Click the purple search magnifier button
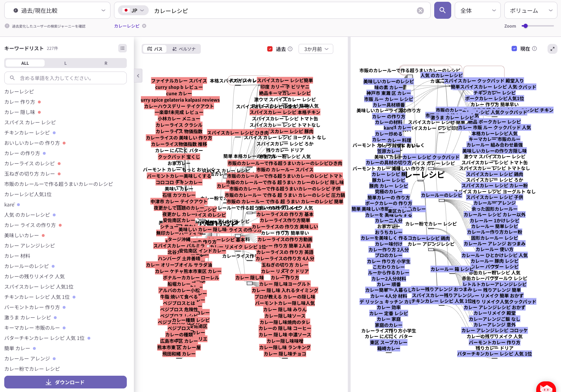Image resolution: width=561 pixels, height=392 pixels. (x=442, y=10)
